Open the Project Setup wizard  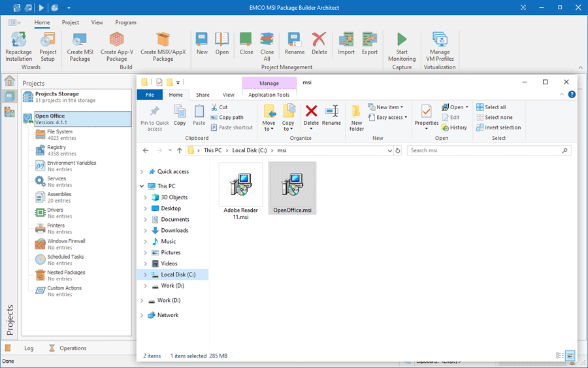48,46
